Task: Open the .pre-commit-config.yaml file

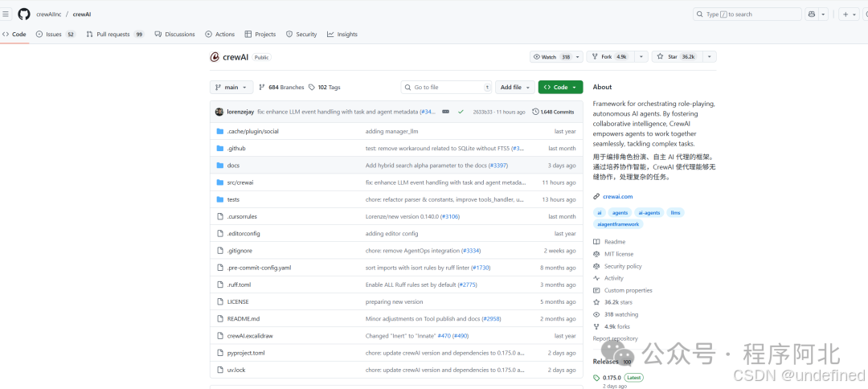Action: click(x=259, y=268)
